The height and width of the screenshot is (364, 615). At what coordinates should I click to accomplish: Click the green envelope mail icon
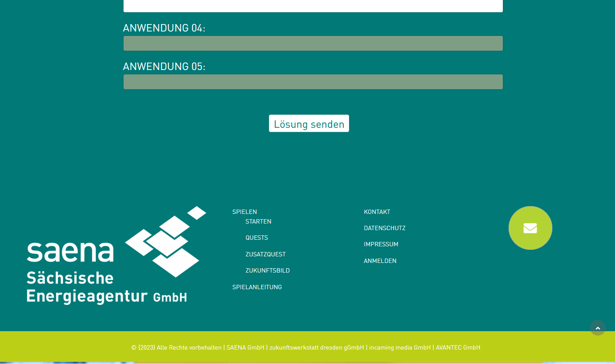tap(530, 228)
